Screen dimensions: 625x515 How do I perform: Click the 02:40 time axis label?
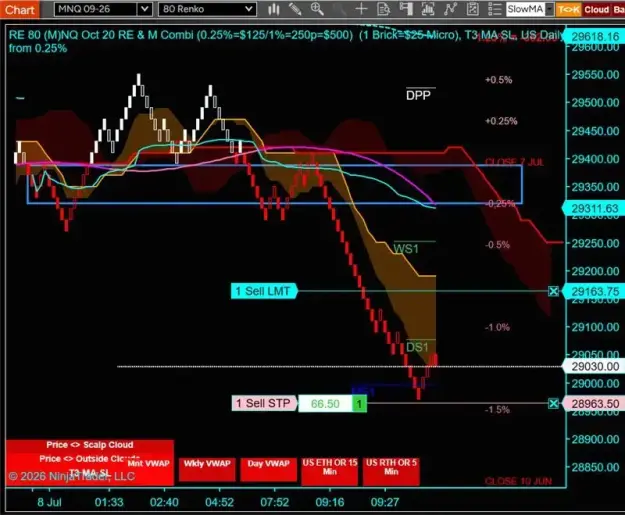click(164, 502)
